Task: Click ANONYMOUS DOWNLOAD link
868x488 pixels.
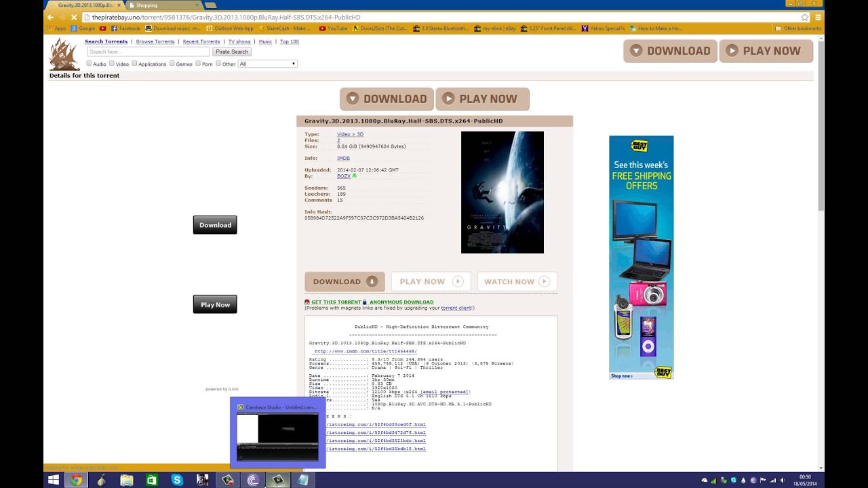Action: 401,302
